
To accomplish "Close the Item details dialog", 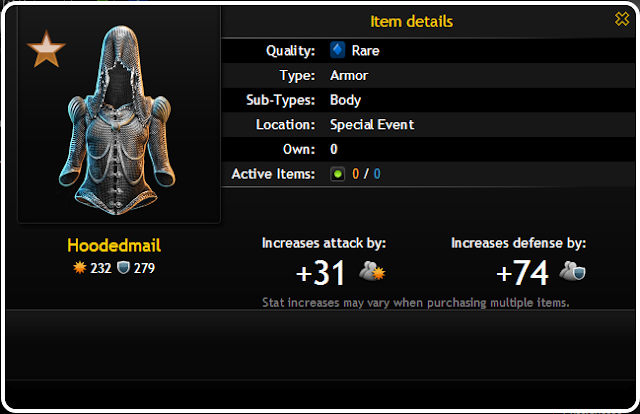I will [622, 19].
